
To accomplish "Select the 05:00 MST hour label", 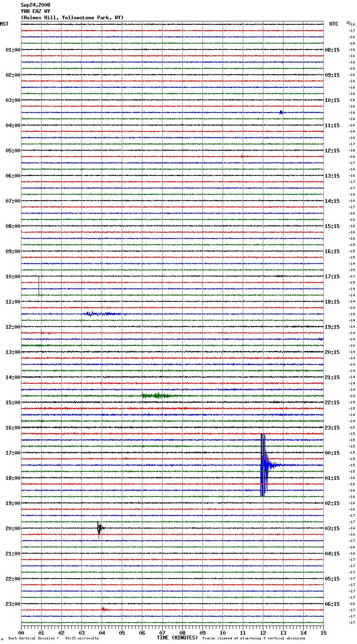I will point(13,151).
